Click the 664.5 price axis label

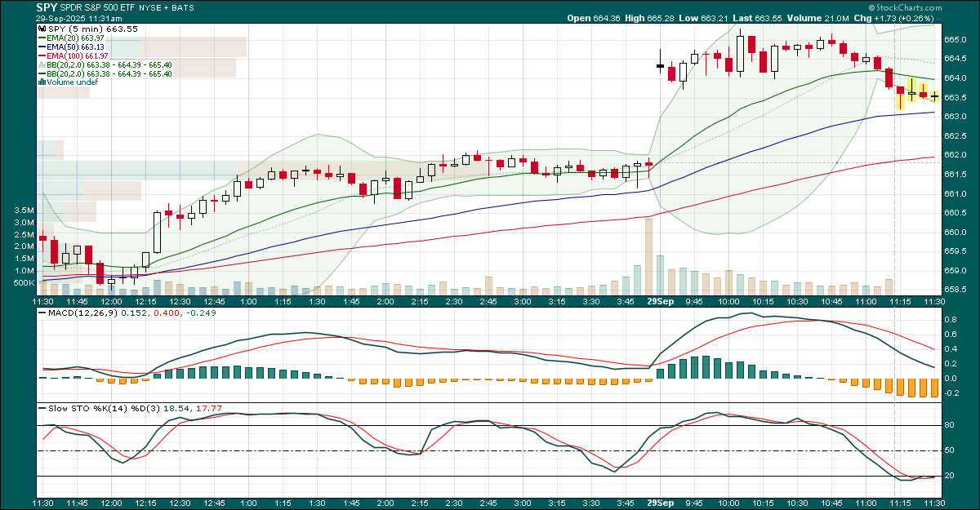955,59
